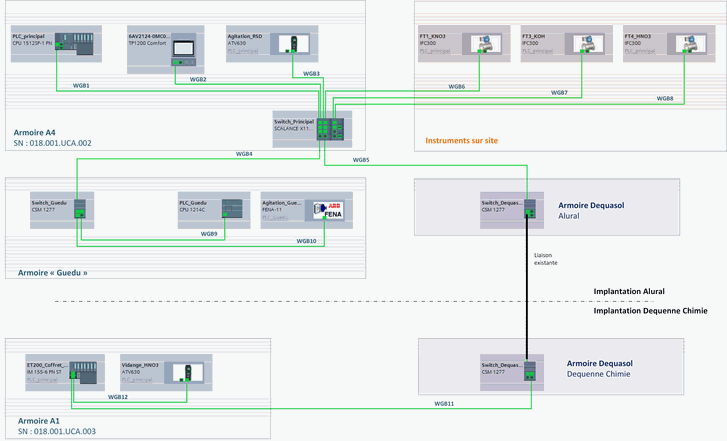Open PLC_Guedu link under the Agitation_Gue... FENA-11 device
Image resolution: width=727 pixels, height=441 pixels.
(275, 217)
